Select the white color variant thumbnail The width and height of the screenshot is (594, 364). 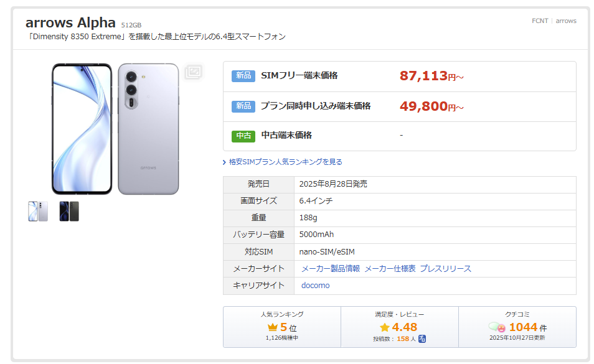(x=38, y=212)
